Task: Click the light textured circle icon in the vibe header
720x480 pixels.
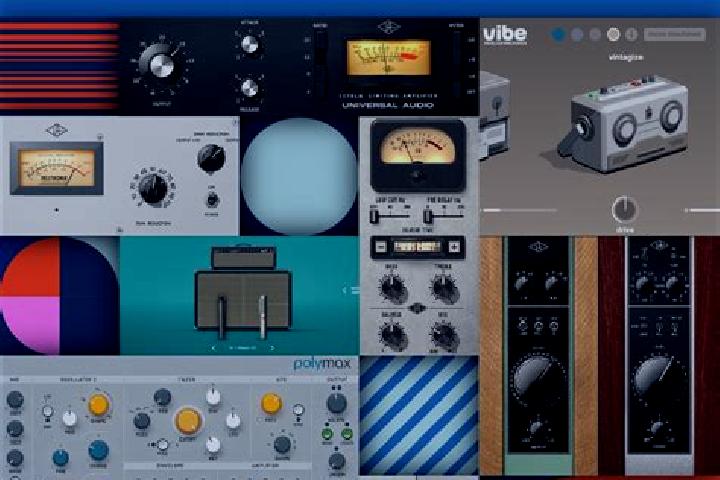Action: point(613,34)
